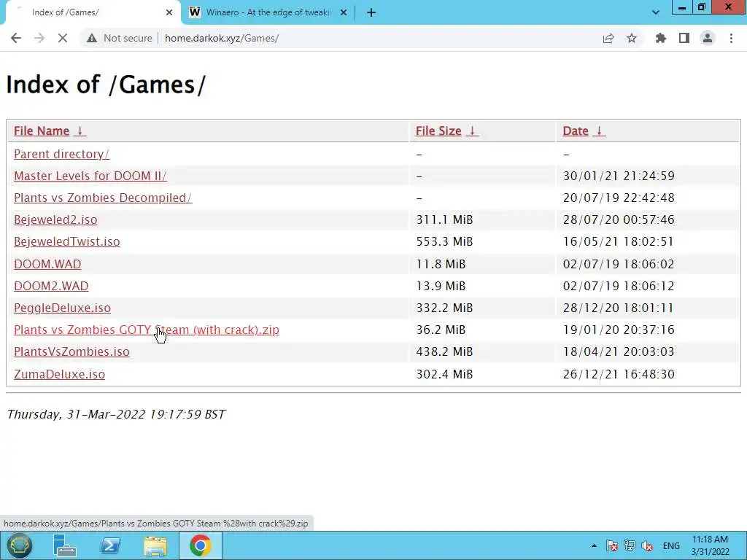Show hidden system tray icons

coord(594,545)
